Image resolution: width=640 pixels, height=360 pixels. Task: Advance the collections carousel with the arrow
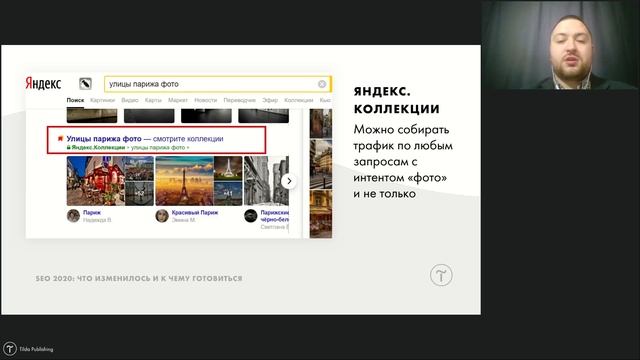coord(289,181)
